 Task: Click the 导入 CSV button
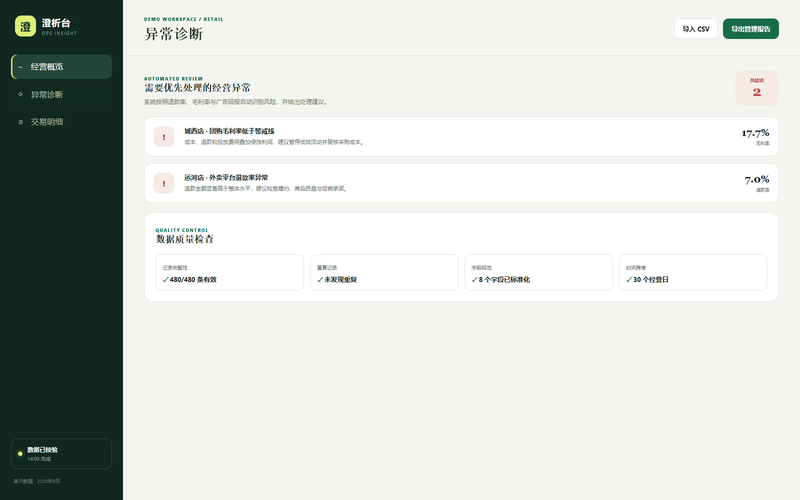(x=696, y=29)
